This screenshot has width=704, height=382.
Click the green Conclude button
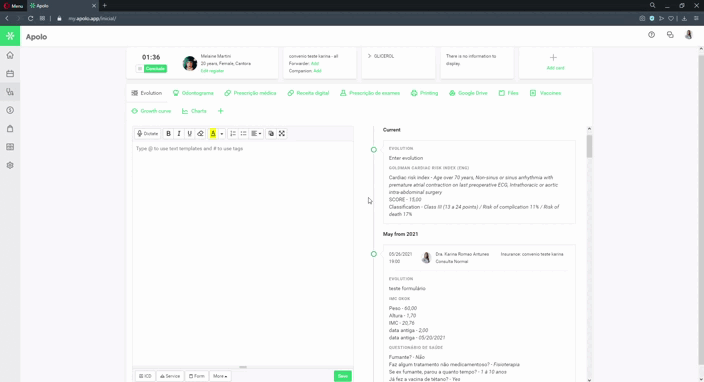[x=155, y=69]
